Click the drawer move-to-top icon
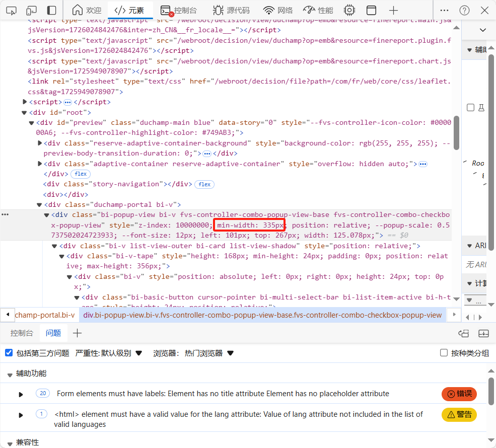496x448 pixels. [463, 333]
